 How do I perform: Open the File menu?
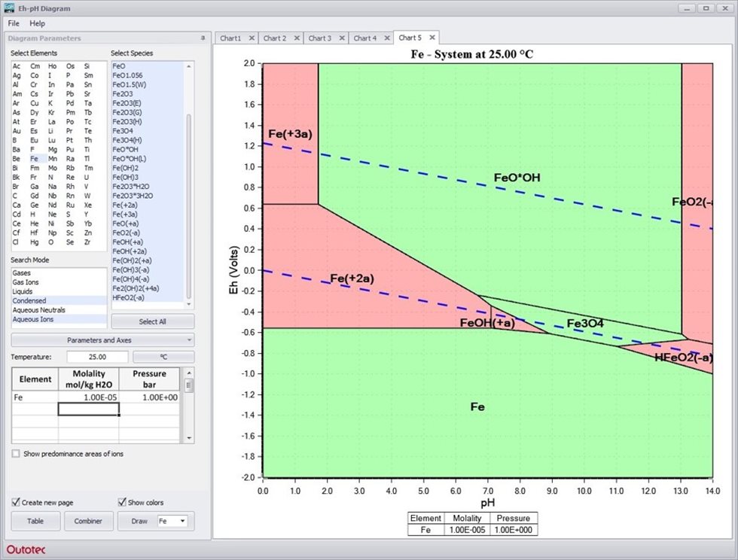click(12, 23)
